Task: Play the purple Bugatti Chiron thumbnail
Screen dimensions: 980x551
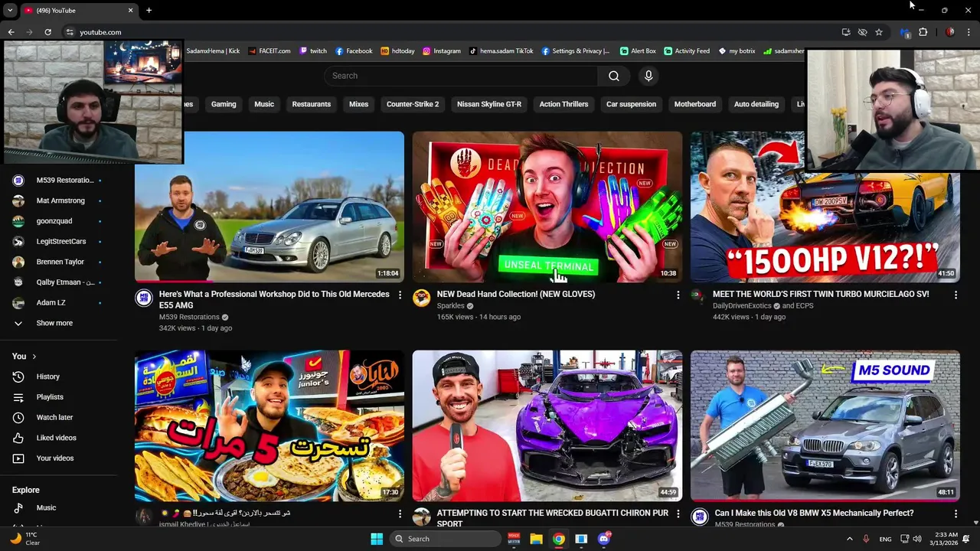Action: (x=547, y=425)
